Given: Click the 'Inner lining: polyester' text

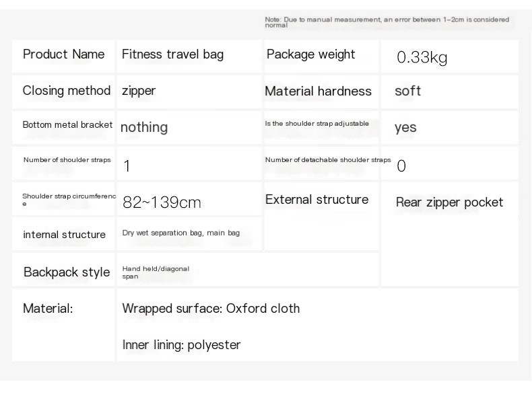Looking at the screenshot, I should 181,345.
